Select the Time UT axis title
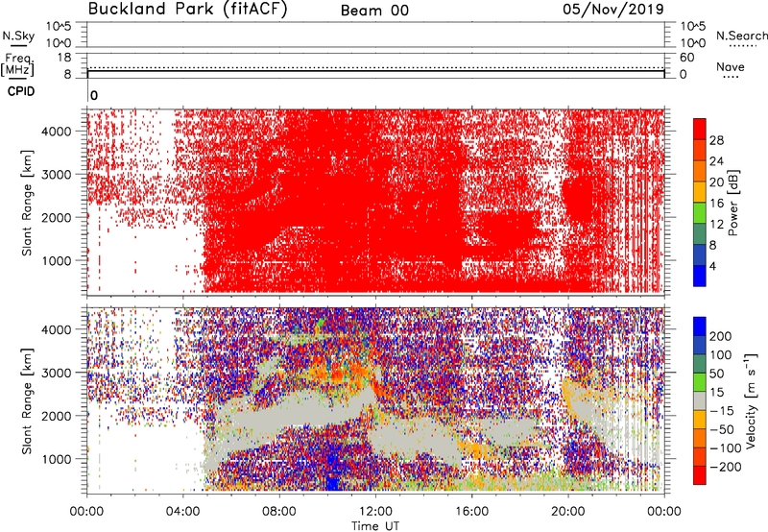This screenshot has height=532, width=768. click(375, 526)
